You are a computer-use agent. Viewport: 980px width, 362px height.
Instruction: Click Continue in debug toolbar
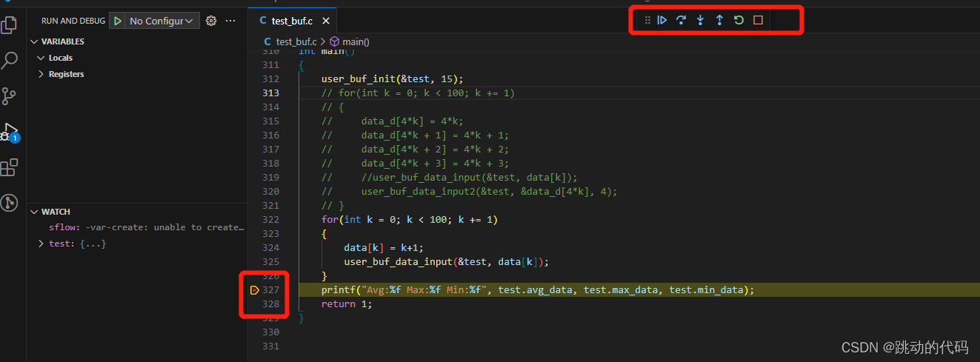[x=662, y=20]
